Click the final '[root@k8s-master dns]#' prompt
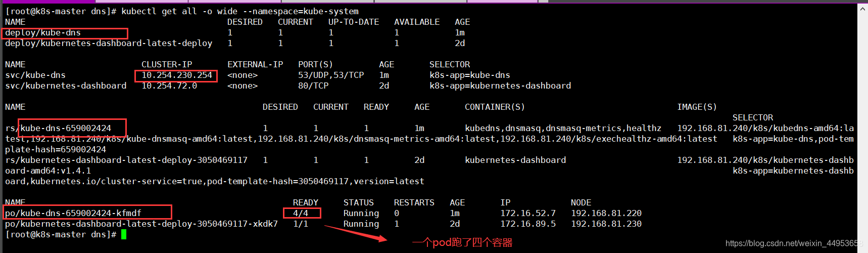 (x=61, y=234)
